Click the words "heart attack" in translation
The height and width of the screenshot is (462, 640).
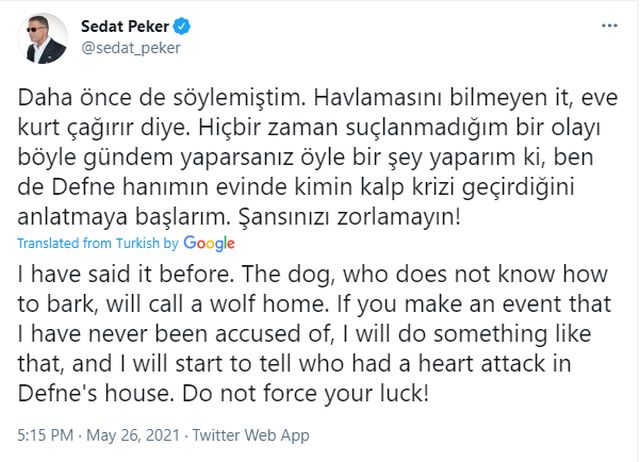click(x=520, y=364)
